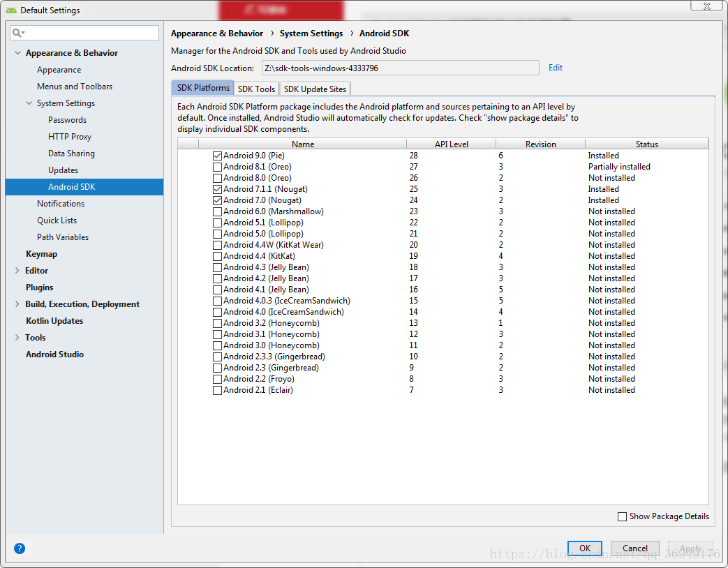Click the Apply button
This screenshot has width=728, height=568.
tap(690, 548)
